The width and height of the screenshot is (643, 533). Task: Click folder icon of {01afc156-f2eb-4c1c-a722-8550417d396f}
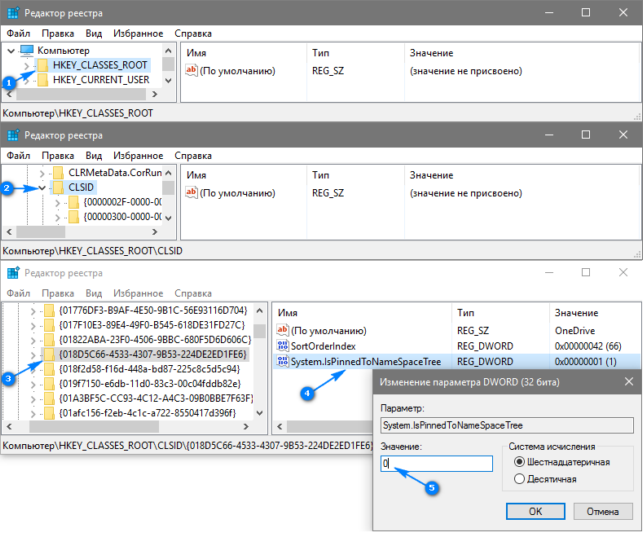click(49, 413)
